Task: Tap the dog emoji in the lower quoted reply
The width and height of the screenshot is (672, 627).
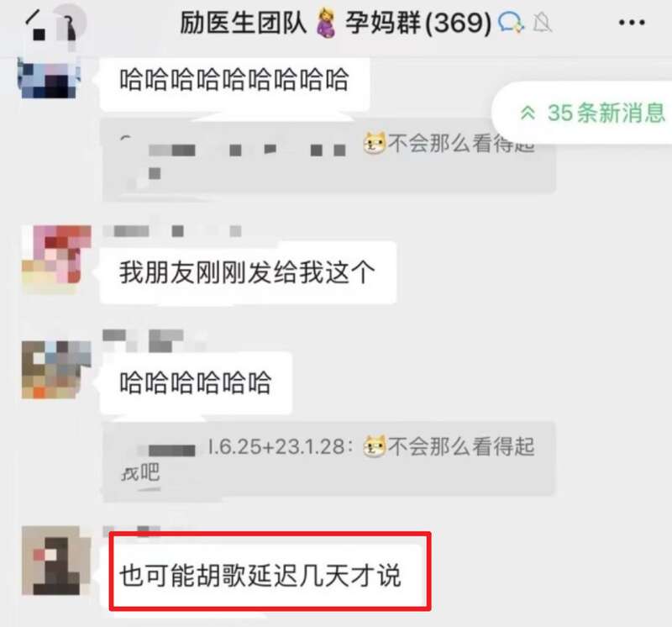Action: tap(375, 447)
